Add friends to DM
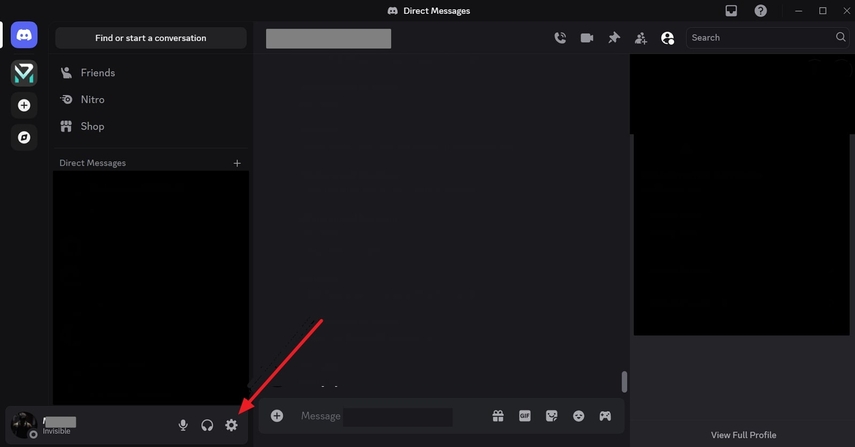 click(x=641, y=38)
